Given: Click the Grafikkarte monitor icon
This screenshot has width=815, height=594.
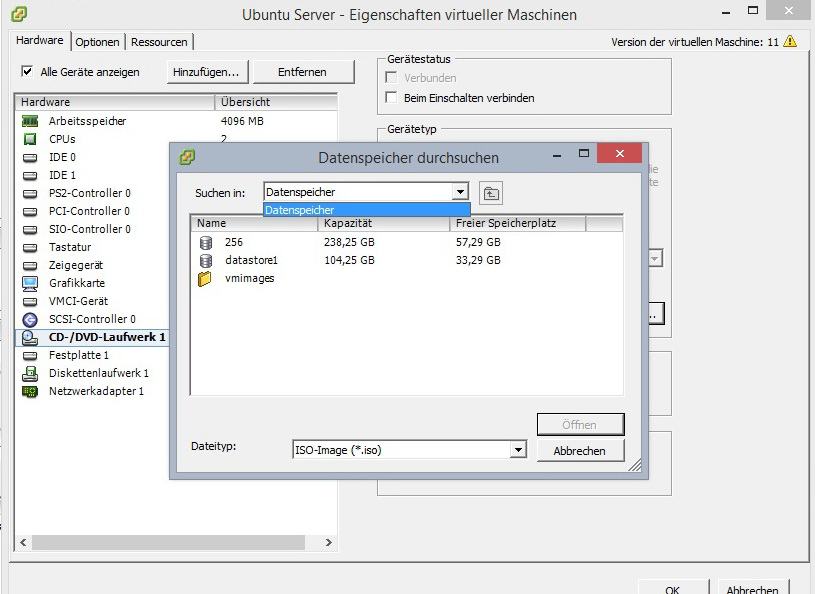Looking at the screenshot, I should tap(30, 283).
